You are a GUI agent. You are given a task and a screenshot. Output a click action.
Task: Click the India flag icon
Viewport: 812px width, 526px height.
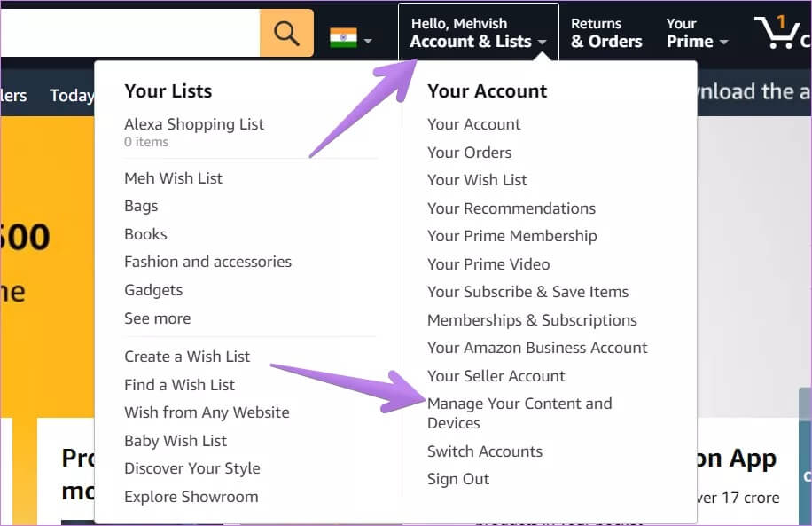343,38
